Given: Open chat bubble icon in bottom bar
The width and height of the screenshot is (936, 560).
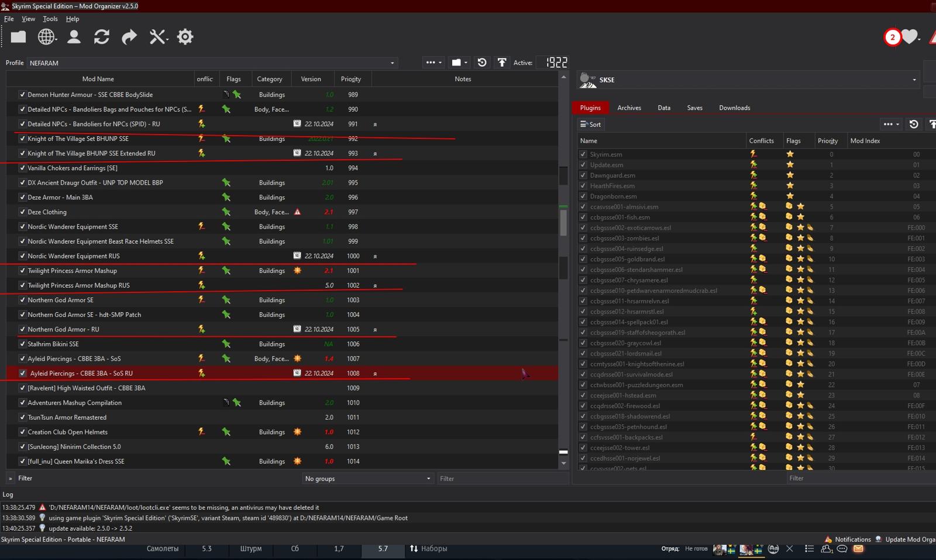Looking at the screenshot, I should [x=842, y=549].
